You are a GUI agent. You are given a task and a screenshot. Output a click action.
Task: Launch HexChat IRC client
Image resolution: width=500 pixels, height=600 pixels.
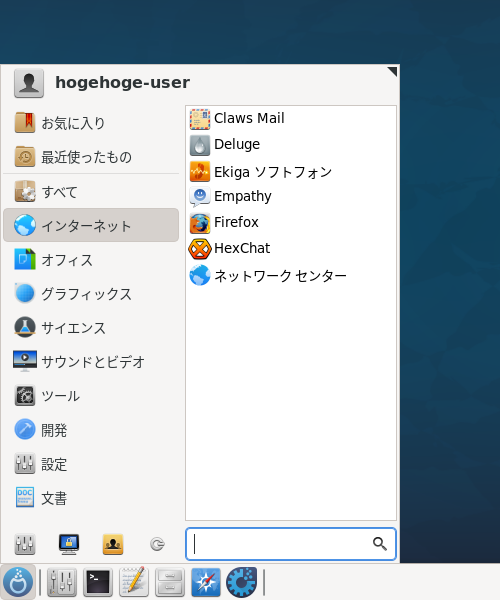291,249
